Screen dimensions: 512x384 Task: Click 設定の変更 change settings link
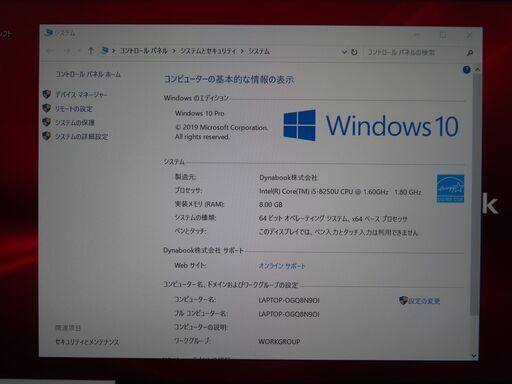424,301
